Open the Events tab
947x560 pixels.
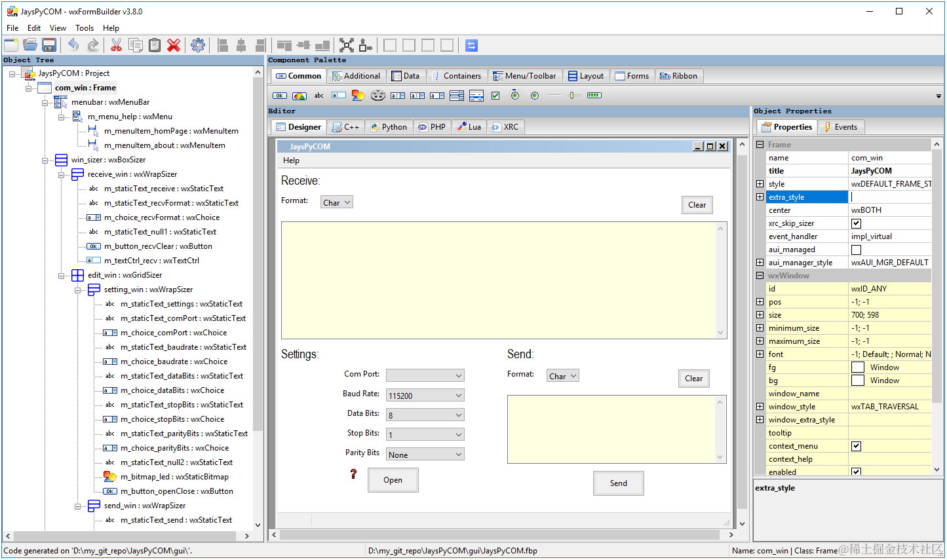click(x=841, y=127)
